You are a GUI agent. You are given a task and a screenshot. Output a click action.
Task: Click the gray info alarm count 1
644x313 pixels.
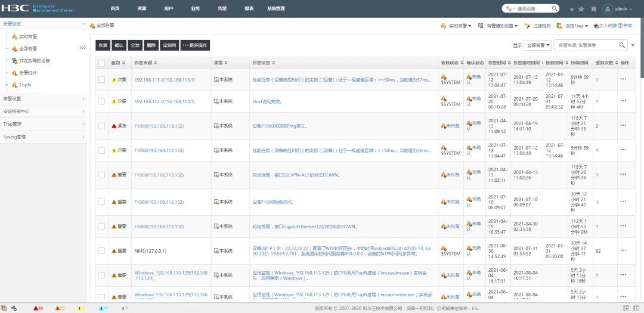point(125,308)
